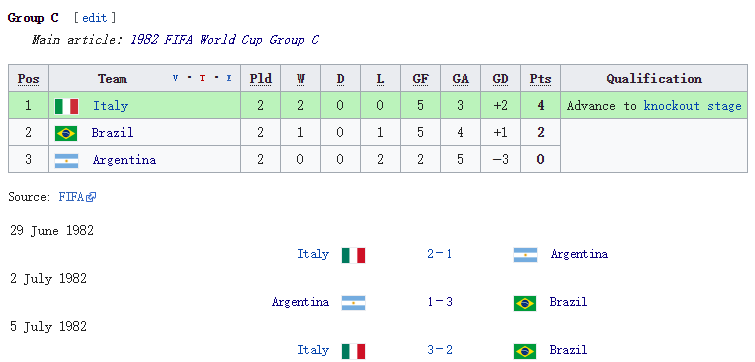
Task: Click Brazil flag in 2 July match
Action: [525, 303]
